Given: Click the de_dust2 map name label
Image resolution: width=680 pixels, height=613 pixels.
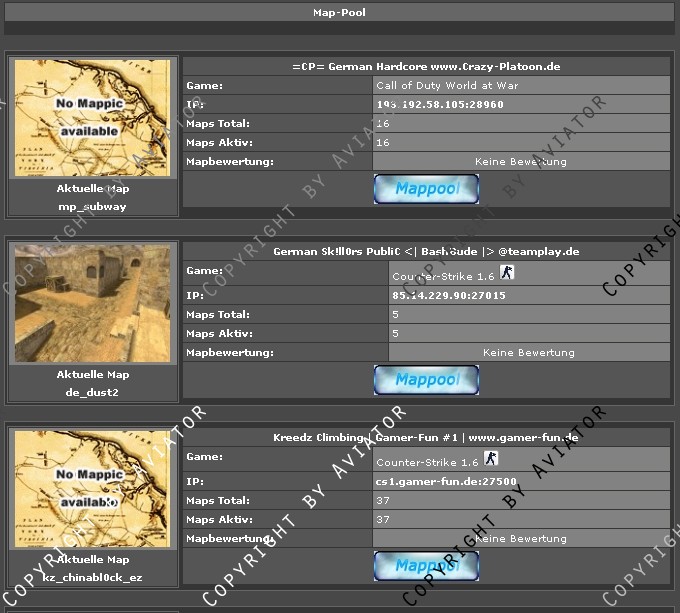Looking at the screenshot, I should (x=92, y=393).
